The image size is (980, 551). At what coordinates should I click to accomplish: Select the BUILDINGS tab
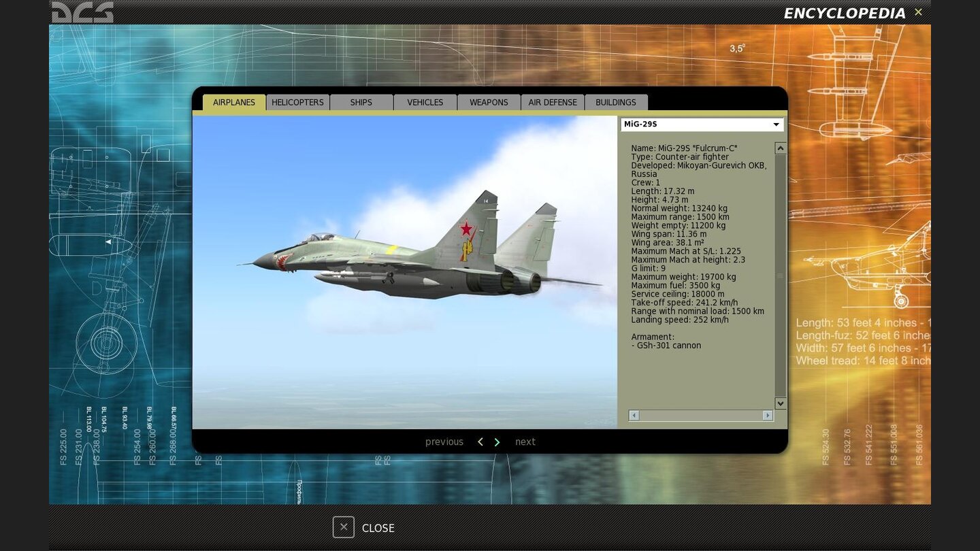616,102
